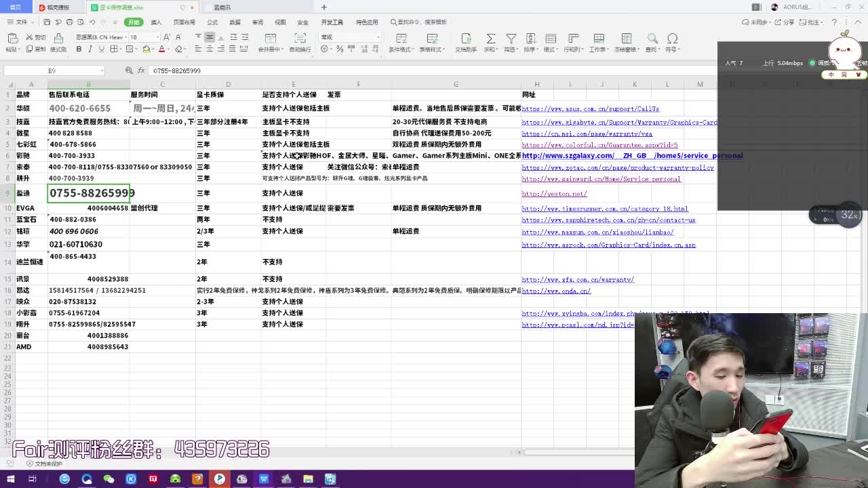Toggle right text alignment
This screenshot has width=868, height=488.
pos(221,49)
